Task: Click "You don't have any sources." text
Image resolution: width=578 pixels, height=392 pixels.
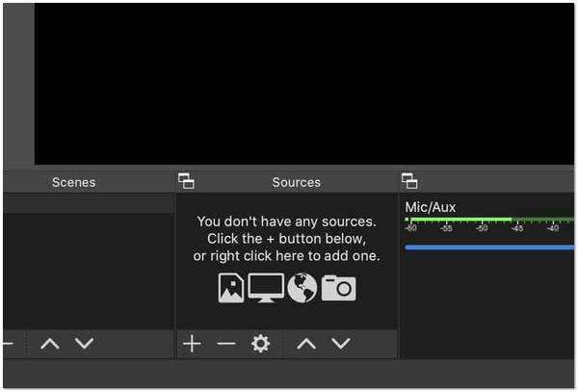Action: 286,222
